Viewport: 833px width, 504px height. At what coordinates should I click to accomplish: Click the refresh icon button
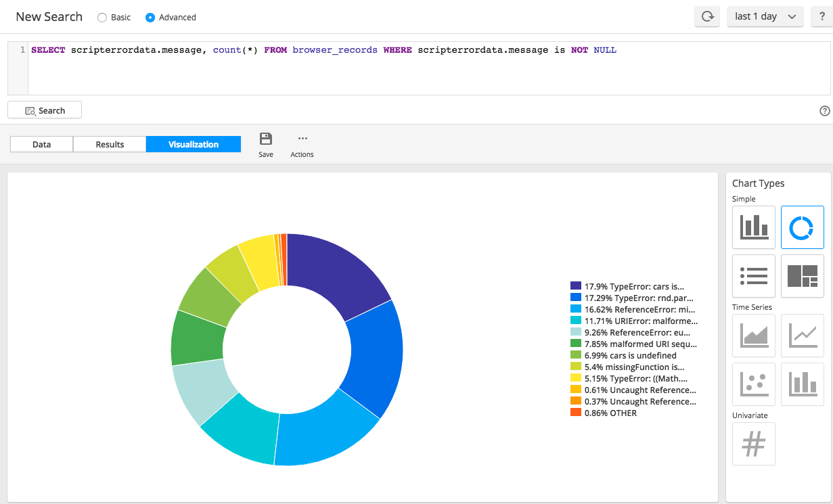coord(708,16)
